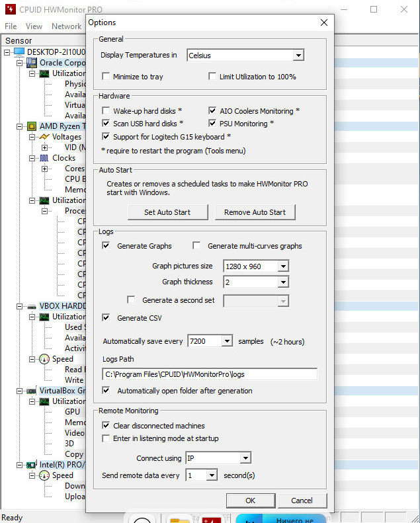Click the VirtualBox graphics card icon
The image size is (420, 523).
coord(31,391)
